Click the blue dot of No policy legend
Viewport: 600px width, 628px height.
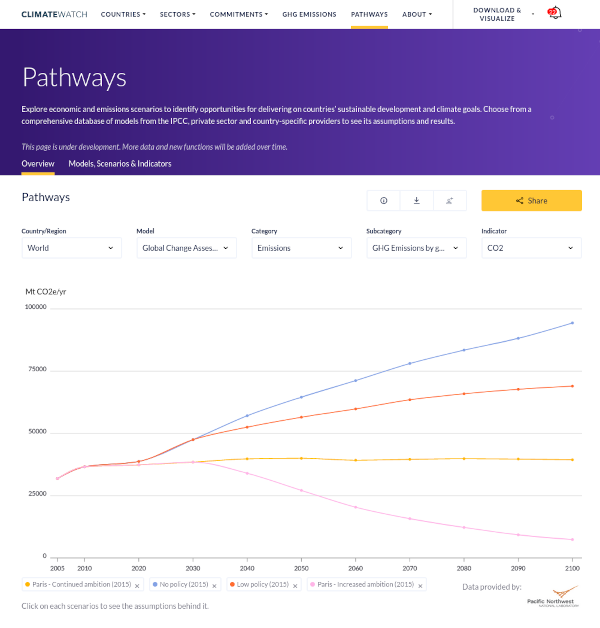[x=155, y=584]
